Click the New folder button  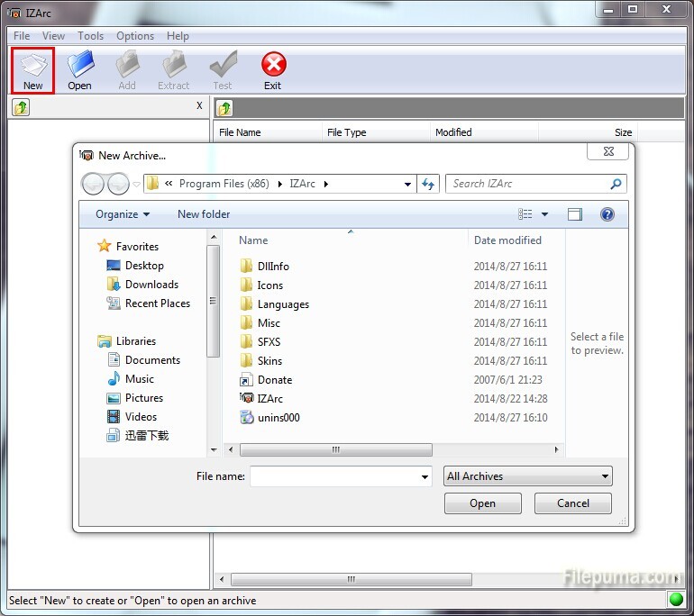coord(204,214)
